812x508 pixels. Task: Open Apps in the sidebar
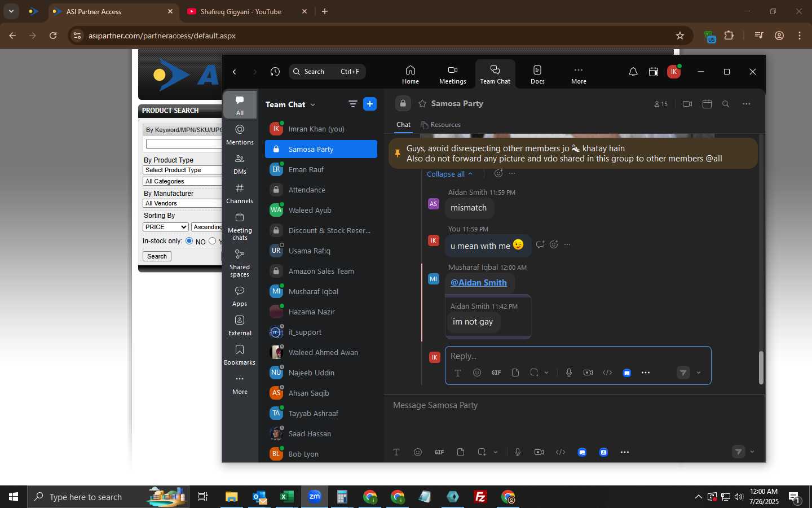[x=240, y=296]
